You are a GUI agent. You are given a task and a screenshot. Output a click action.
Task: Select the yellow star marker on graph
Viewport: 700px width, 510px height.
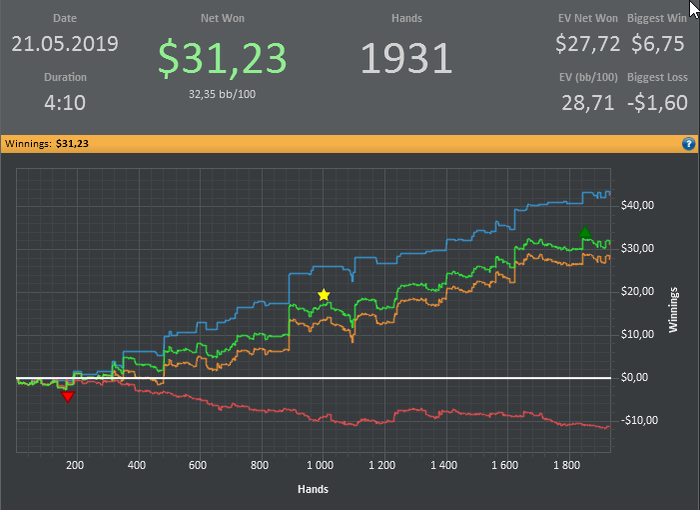pos(324,295)
